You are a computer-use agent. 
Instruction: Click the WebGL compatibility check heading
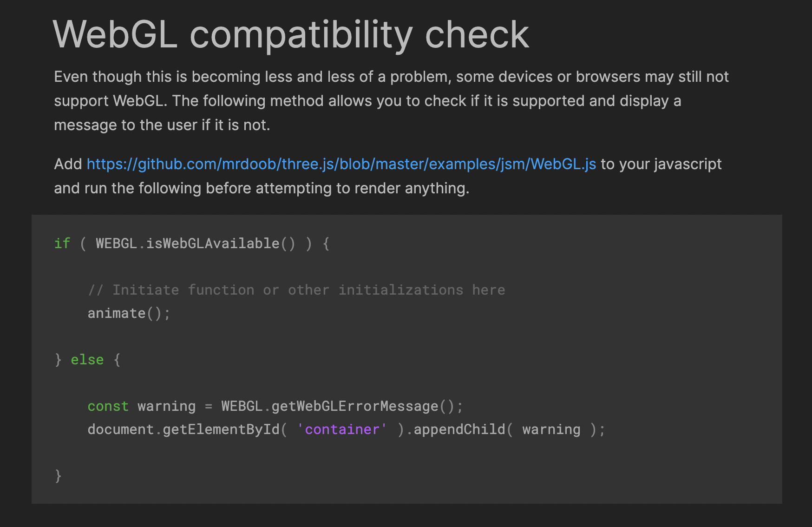(291, 35)
